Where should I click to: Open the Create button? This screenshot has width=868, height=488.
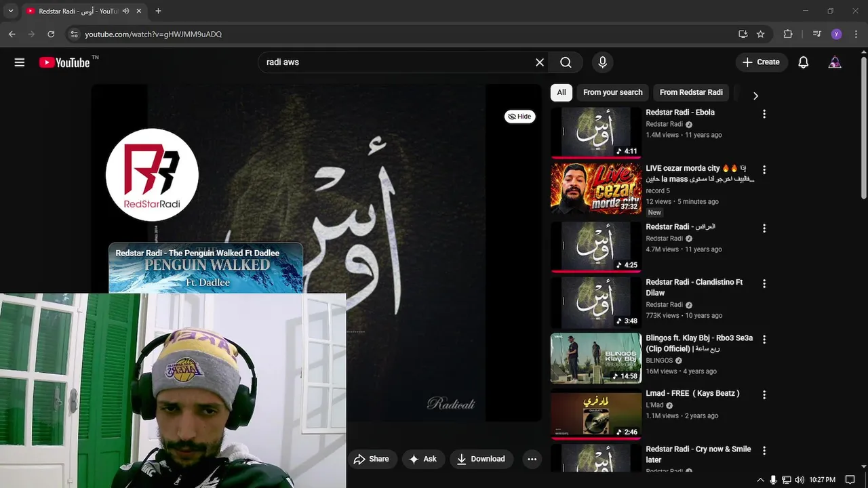click(762, 62)
